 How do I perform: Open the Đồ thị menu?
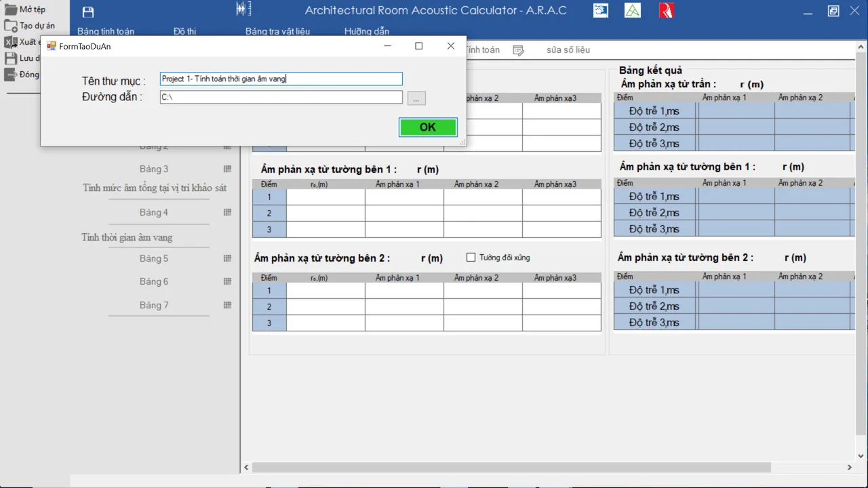[x=184, y=32]
